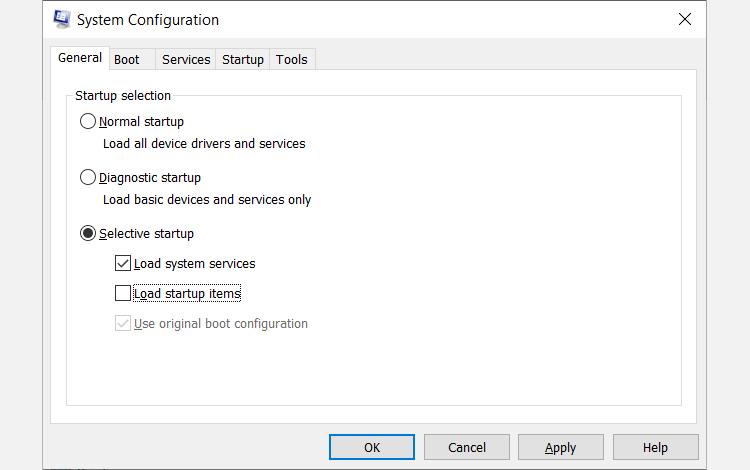
Task: Open the Services tab
Action: (x=186, y=59)
